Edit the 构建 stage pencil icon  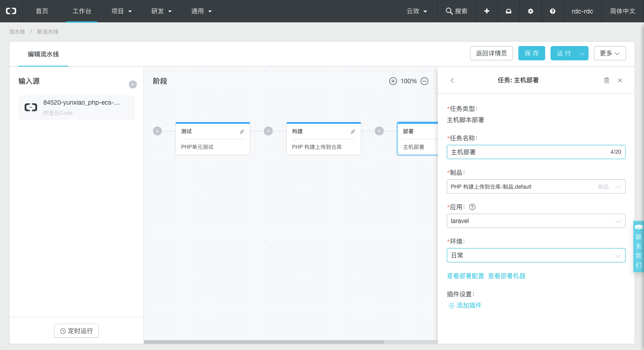pos(353,131)
